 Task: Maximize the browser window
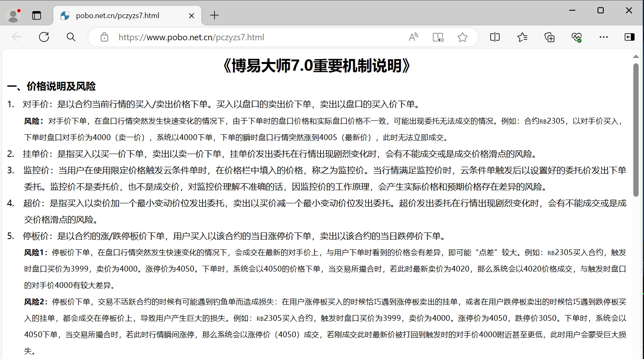[x=600, y=10]
